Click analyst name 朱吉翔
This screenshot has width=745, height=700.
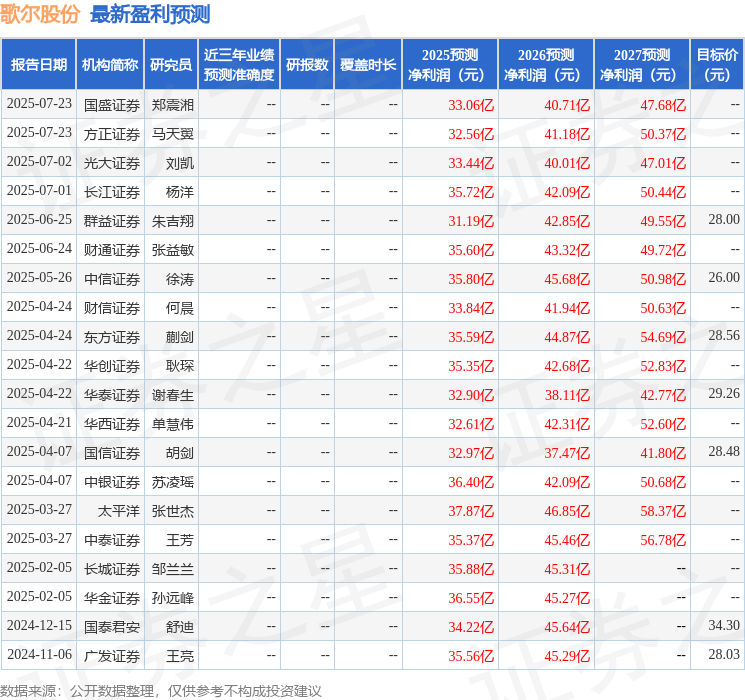172,221
